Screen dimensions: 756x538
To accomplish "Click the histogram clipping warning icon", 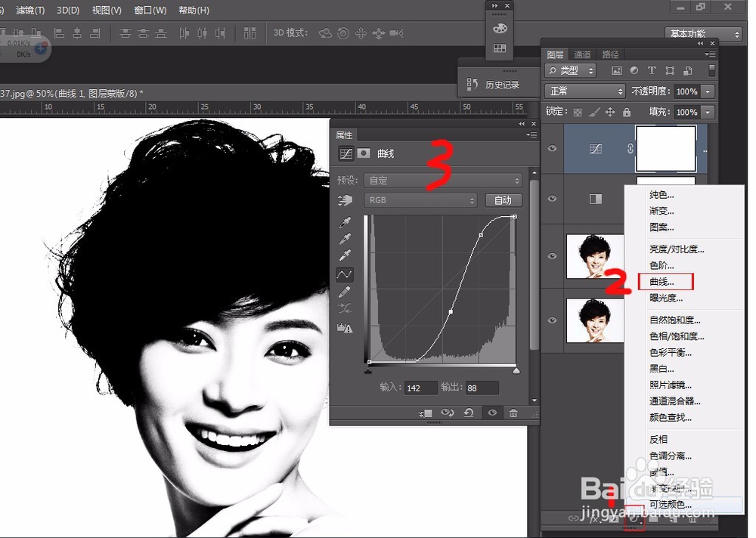I will [345, 328].
